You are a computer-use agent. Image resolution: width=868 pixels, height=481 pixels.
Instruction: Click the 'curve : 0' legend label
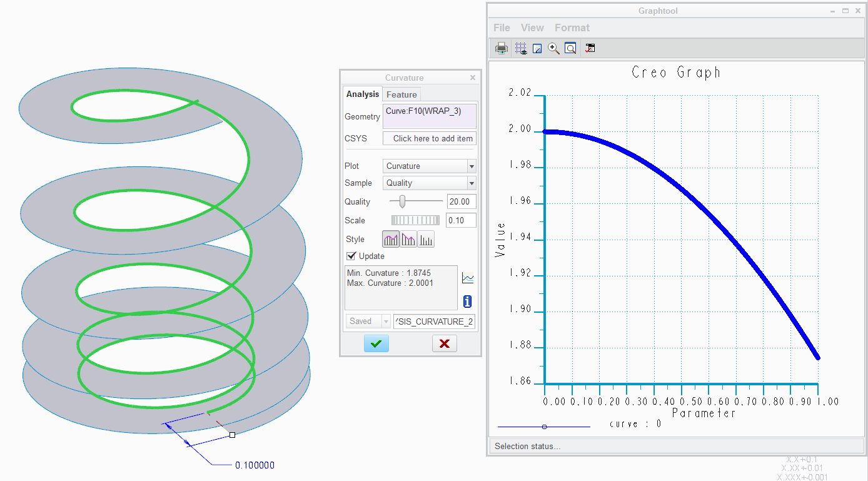click(635, 424)
